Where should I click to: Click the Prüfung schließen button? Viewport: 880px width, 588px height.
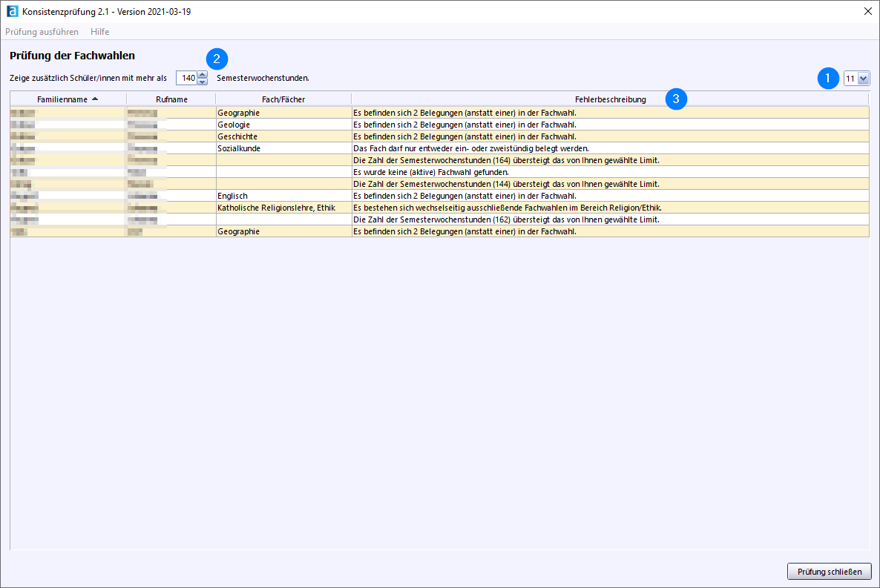(x=829, y=572)
